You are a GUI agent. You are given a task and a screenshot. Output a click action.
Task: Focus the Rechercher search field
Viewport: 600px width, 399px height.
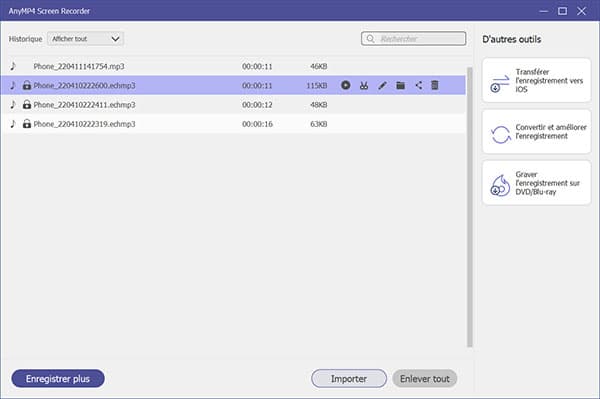413,39
